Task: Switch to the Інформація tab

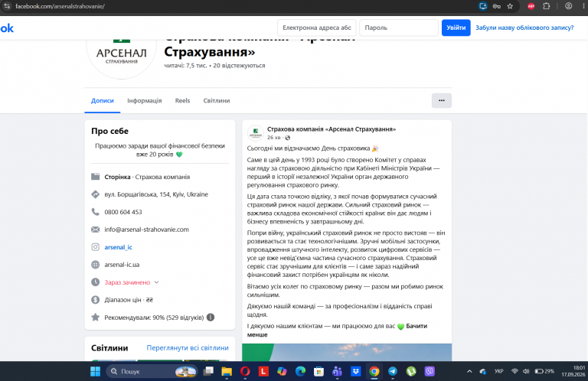Action: pyautogui.click(x=145, y=100)
